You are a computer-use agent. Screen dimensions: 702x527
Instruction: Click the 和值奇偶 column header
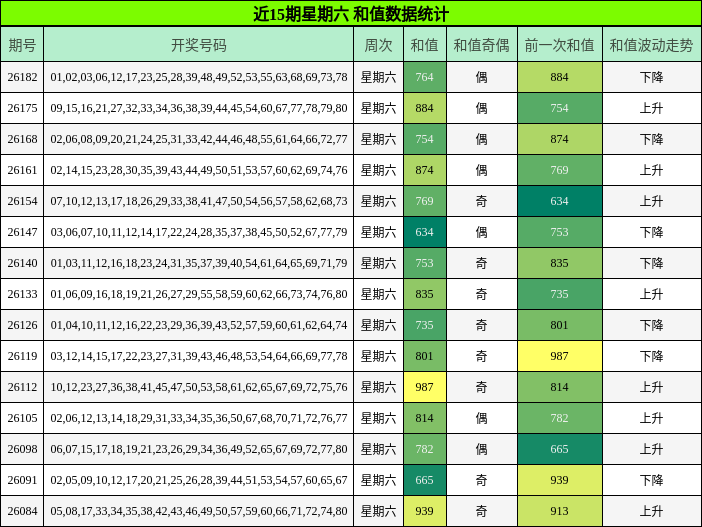(x=482, y=44)
